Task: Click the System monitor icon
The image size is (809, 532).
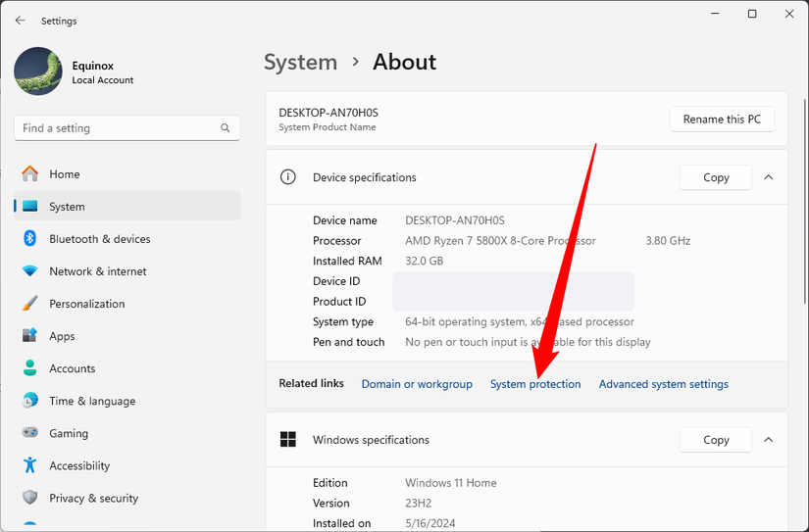Action: coord(30,206)
